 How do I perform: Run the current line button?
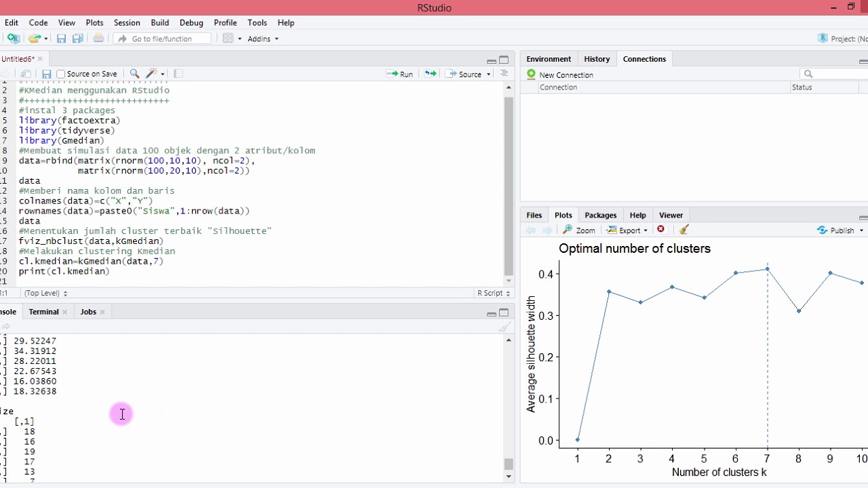pos(399,74)
